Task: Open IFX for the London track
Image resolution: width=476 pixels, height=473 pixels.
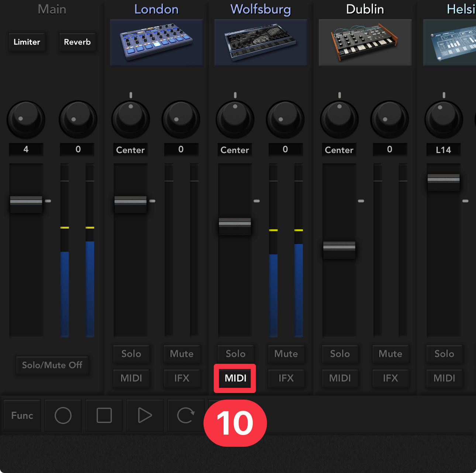Action: pos(182,378)
